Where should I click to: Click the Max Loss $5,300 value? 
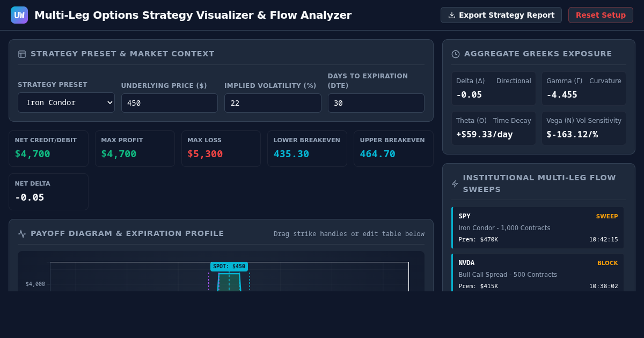pos(205,154)
